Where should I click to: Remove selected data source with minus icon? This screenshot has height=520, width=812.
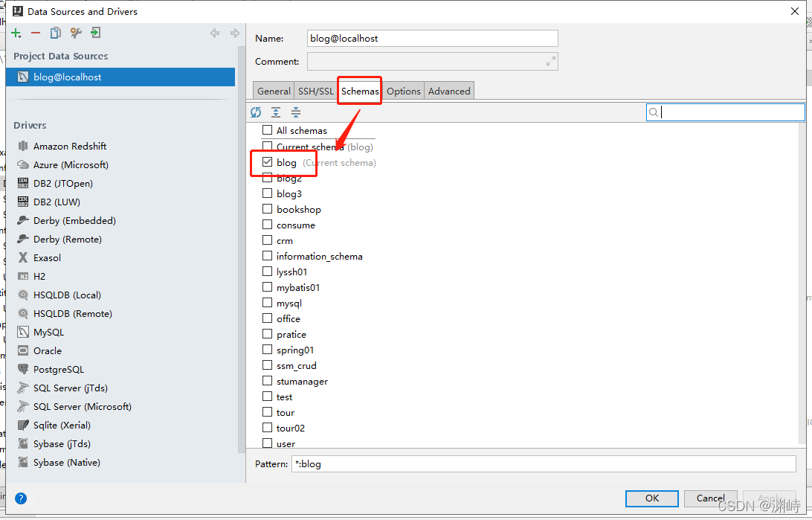(x=36, y=33)
